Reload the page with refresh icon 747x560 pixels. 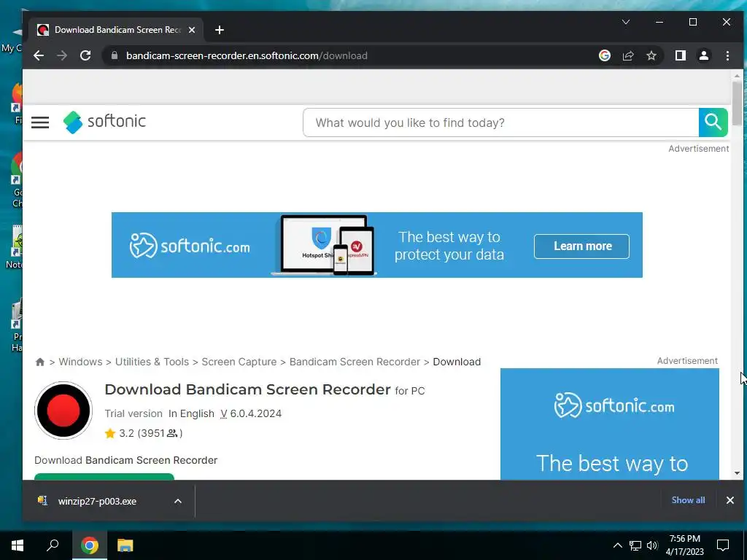tap(85, 55)
